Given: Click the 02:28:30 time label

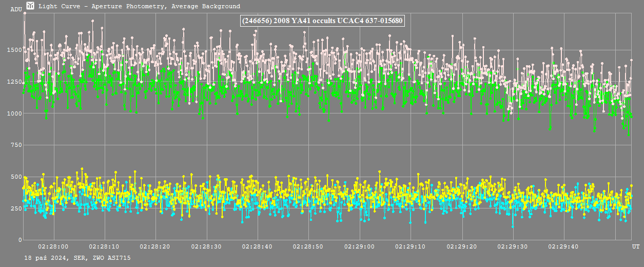Looking at the screenshot, I should tap(206, 246).
